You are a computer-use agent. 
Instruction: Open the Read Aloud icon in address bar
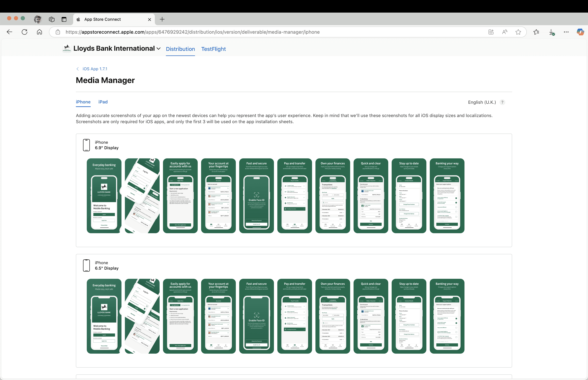[505, 32]
